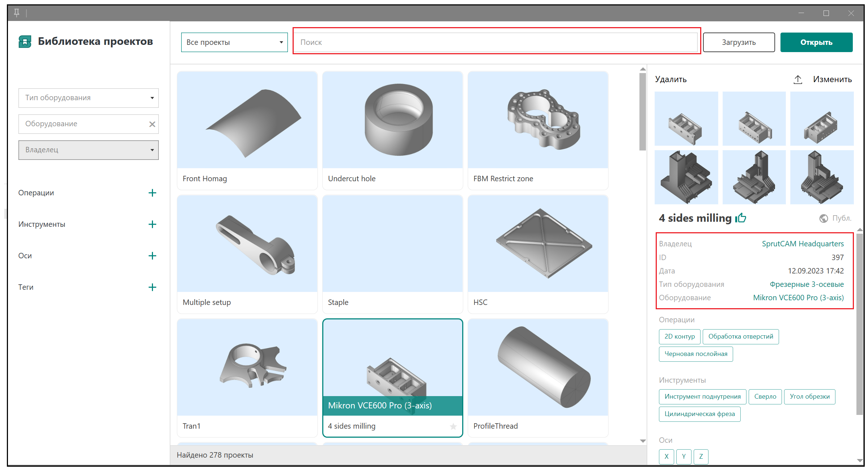Toggle the 2D контур operation tag
The height and width of the screenshot is (467, 868).
(x=679, y=336)
